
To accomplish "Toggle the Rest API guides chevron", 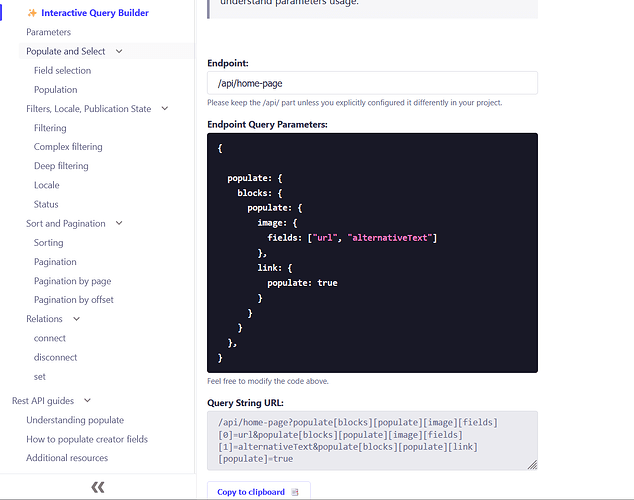I will click(88, 401).
